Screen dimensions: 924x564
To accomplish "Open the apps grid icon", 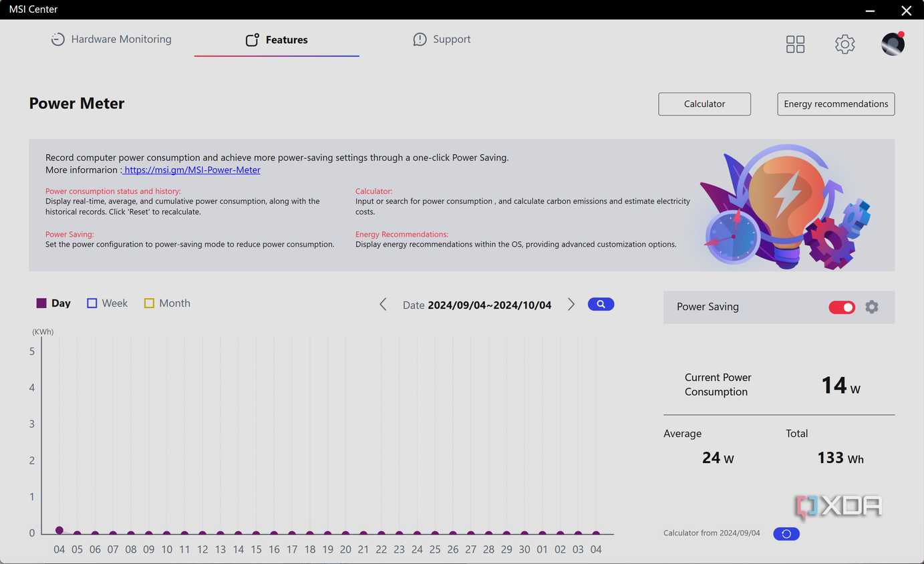I will pyautogui.click(x=795, y=44).
